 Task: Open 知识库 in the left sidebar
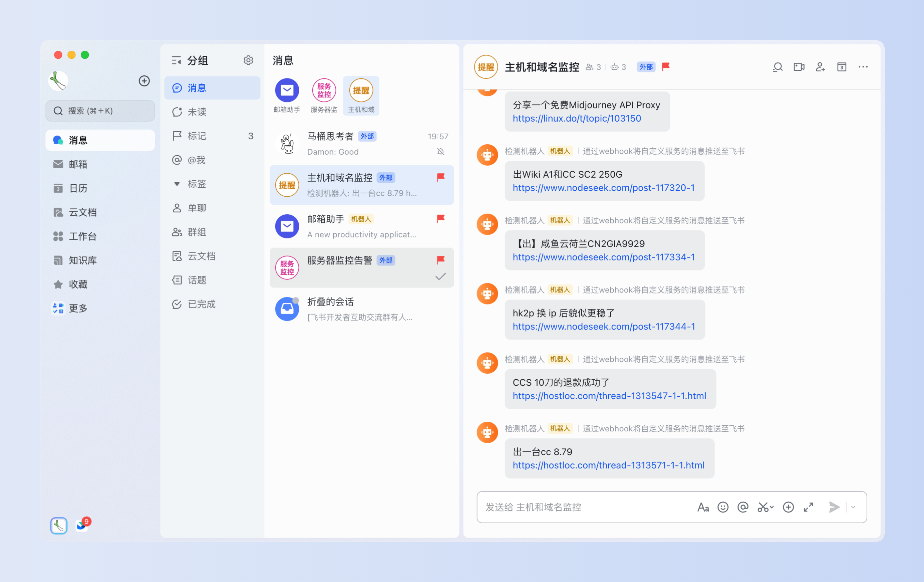click(x=100, y=260)
